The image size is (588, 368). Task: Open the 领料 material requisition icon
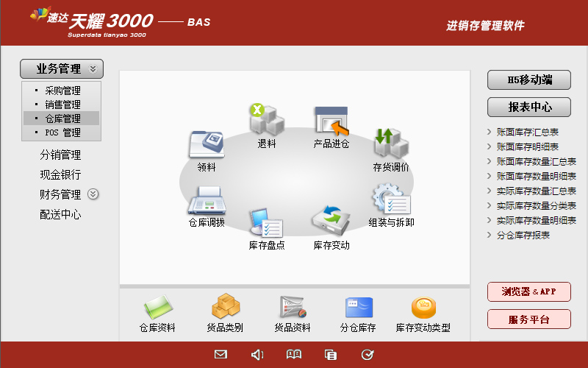pos(207,145)
